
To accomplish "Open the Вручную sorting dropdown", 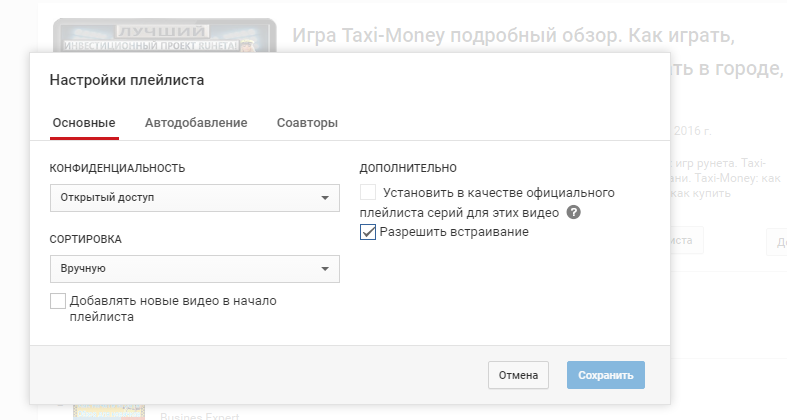I will [x=195, y=269].
